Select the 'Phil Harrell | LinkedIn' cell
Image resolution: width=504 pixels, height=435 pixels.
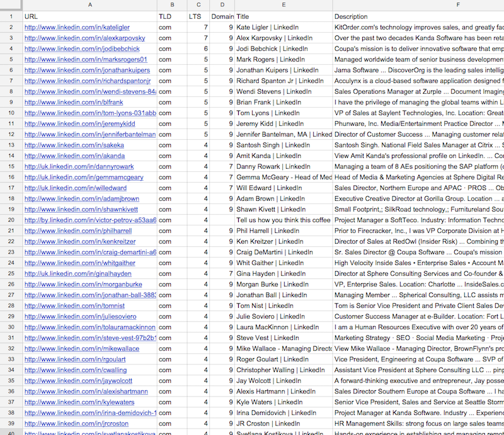pos(284,230)
